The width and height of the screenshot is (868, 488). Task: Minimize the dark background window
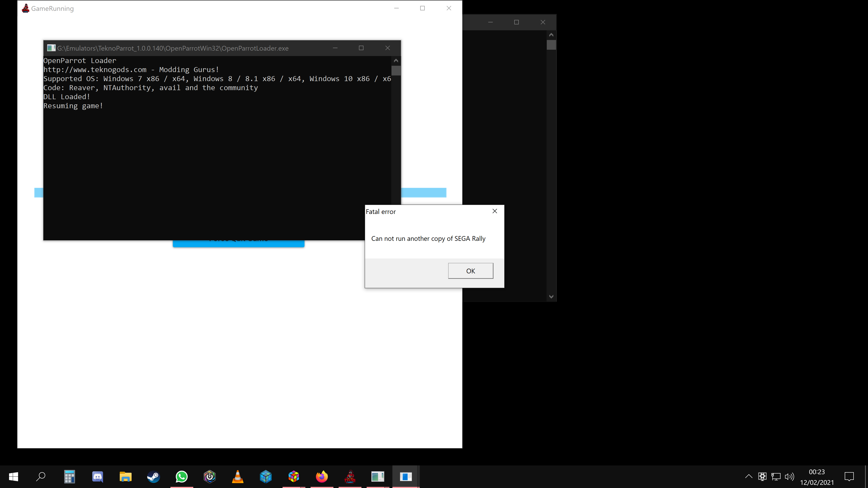point(490,22)
